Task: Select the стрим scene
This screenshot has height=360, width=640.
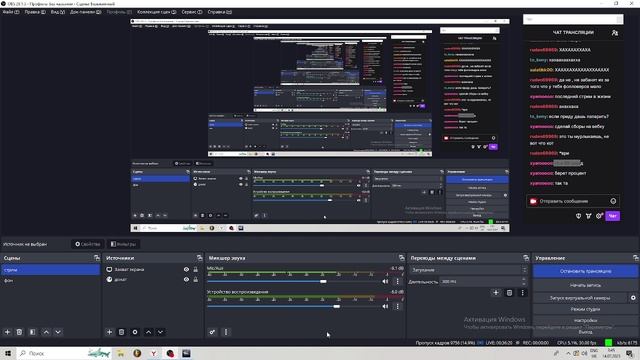Action: point(50,270)
